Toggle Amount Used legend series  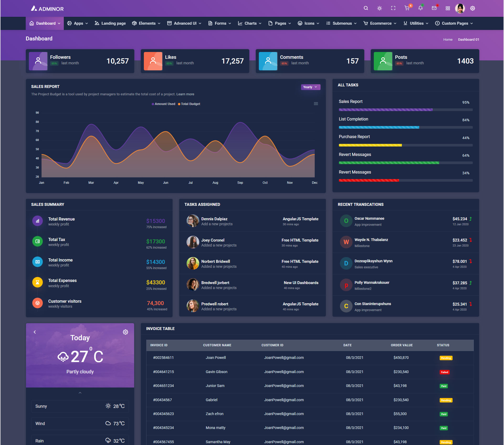pos(163,104)
